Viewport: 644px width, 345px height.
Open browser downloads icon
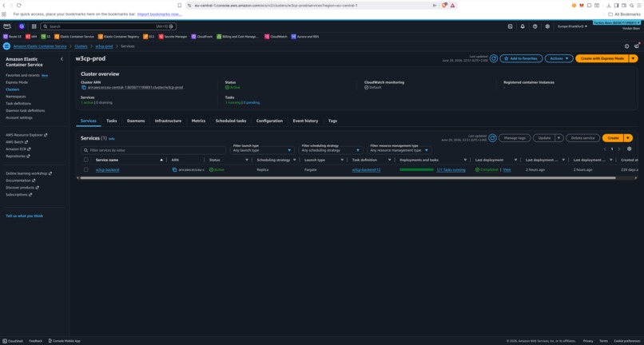coord(609,6)
